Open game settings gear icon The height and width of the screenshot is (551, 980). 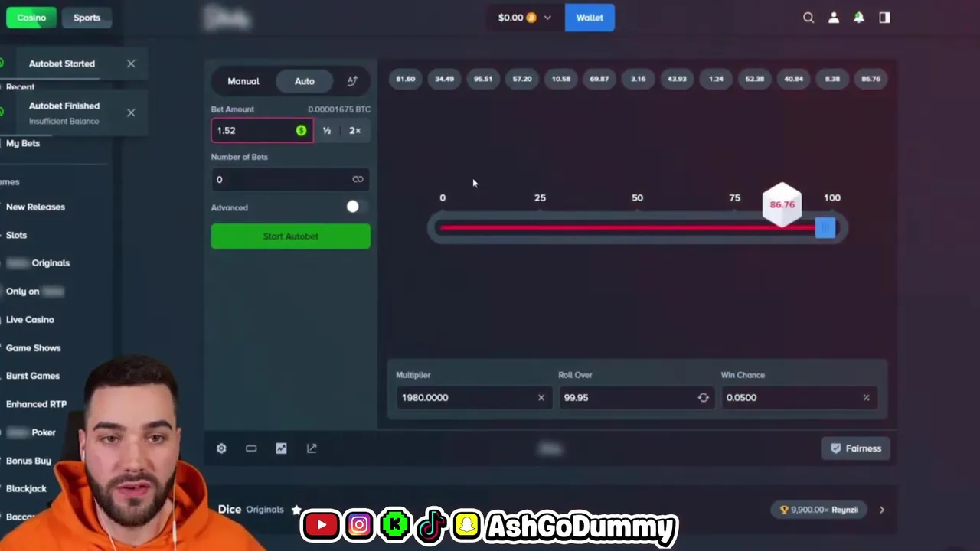tap(221, 448)
